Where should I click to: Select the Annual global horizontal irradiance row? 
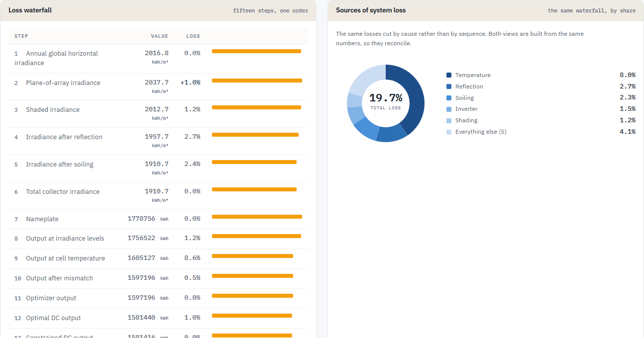(158, 59)
